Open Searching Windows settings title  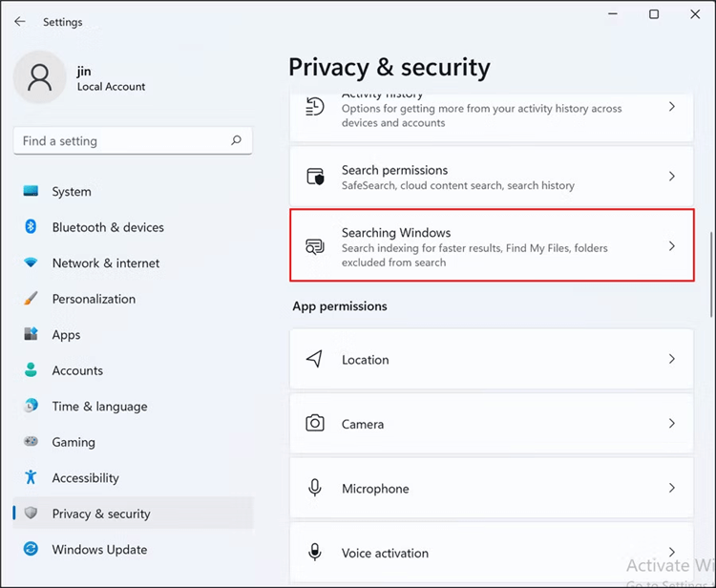396,232
